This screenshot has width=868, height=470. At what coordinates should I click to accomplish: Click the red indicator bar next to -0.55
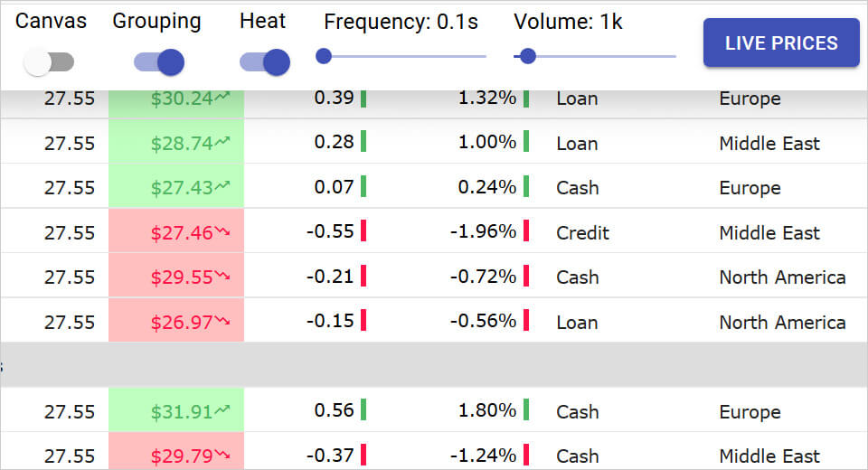click(x=363, y=231)
